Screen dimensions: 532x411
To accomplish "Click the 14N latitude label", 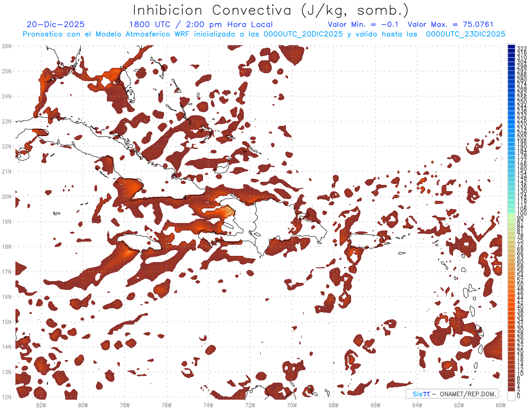I will tap(7, 347).
